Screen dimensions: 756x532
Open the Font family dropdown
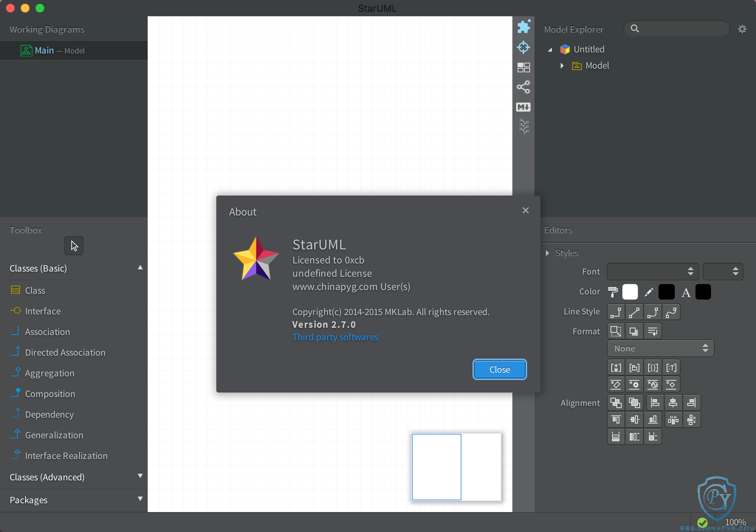(653, 272)
